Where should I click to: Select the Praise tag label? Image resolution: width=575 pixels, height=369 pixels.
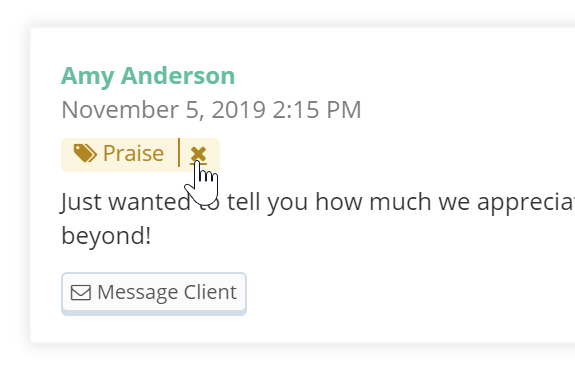pos(133,153)
